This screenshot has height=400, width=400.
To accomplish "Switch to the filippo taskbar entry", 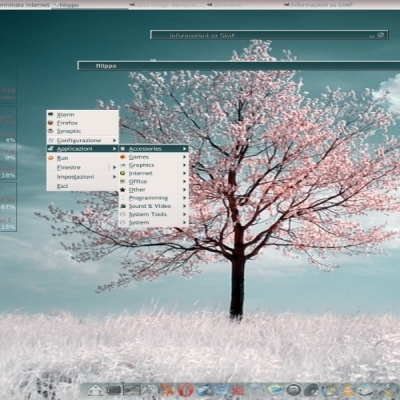I will click(89, 5).
